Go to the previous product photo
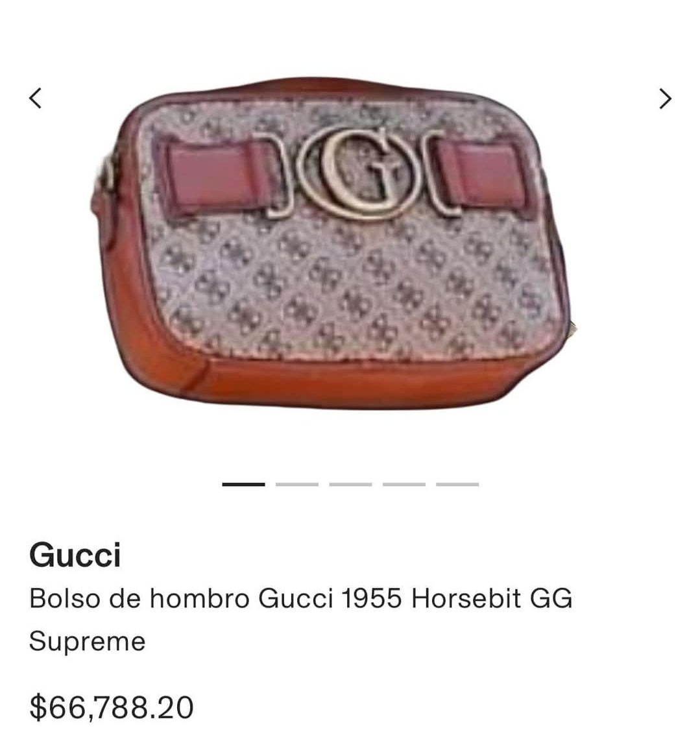 tap(36, 98)
